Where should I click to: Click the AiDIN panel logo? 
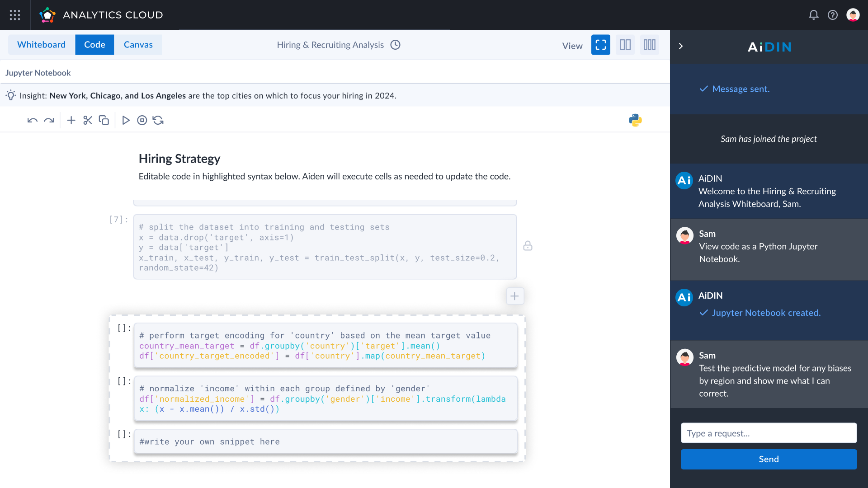769,47
